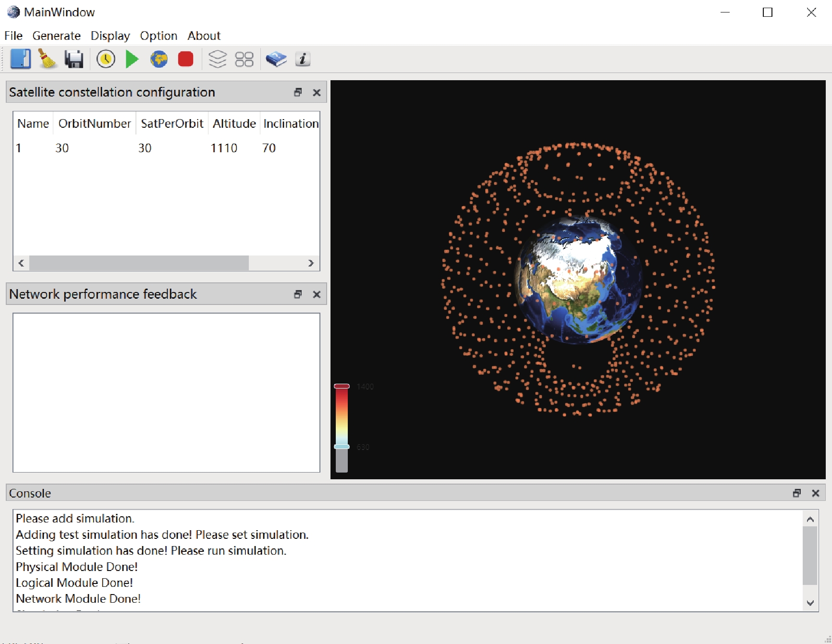Click the floppy disk save-all icon
832x644 pixels.
click(74, 60)
